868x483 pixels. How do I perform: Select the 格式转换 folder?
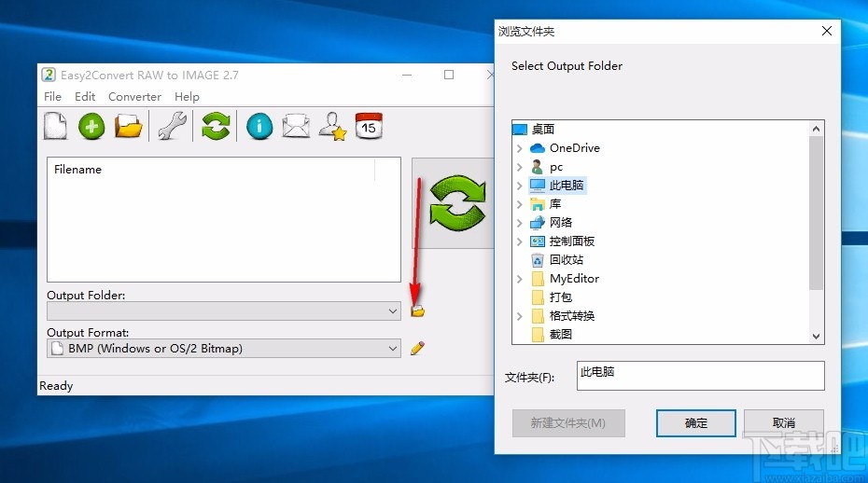point(572,316)
